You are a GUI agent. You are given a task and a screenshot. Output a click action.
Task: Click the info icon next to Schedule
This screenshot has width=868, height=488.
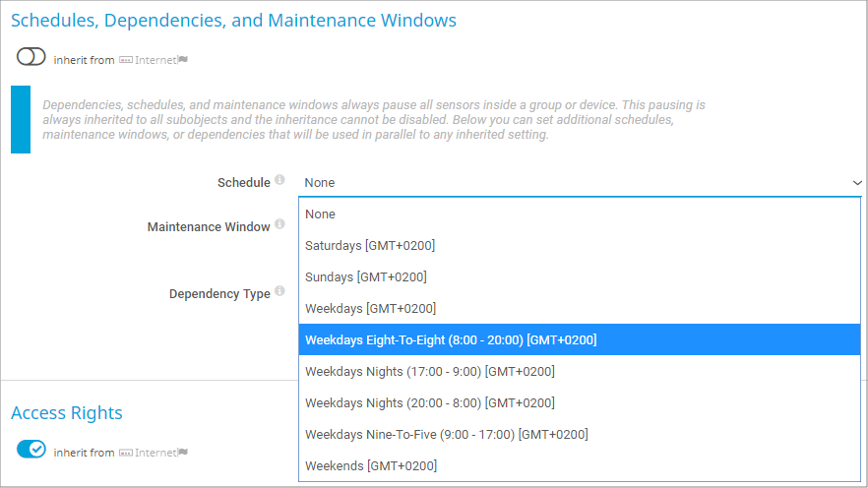tap(279, 180)
